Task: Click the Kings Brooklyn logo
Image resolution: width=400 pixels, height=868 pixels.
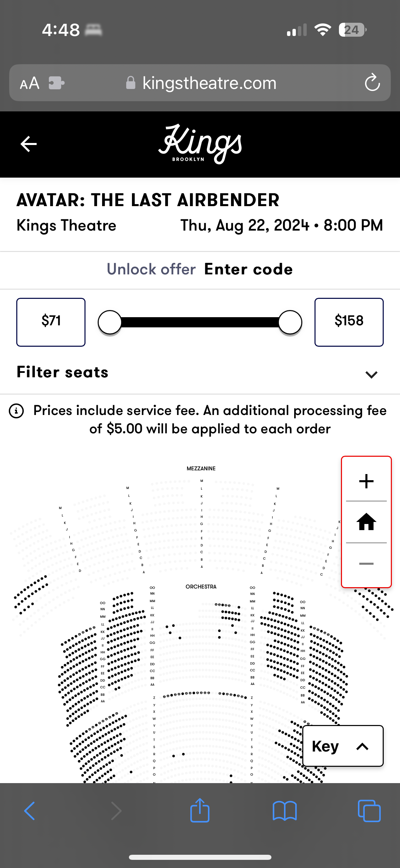Action: pos(200,144)
